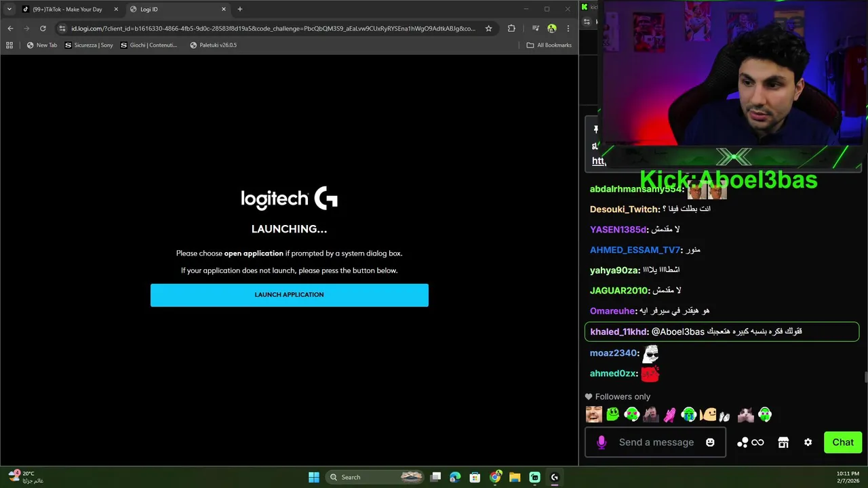This screenshot has width=868, height=488.
Task: Open the Paletuki v26.0.5 bookmark
Action: coord(214,45)
